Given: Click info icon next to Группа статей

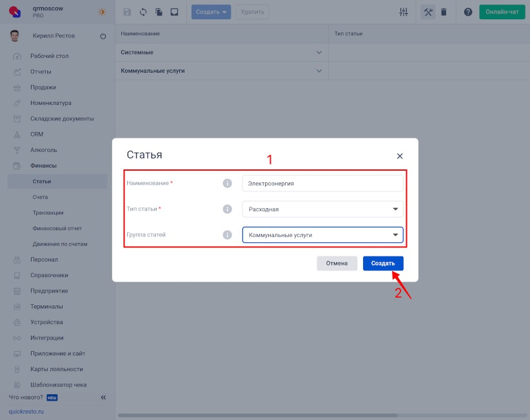Looking at the screenshot, I should pyautogui.click(x=227, y=235).
